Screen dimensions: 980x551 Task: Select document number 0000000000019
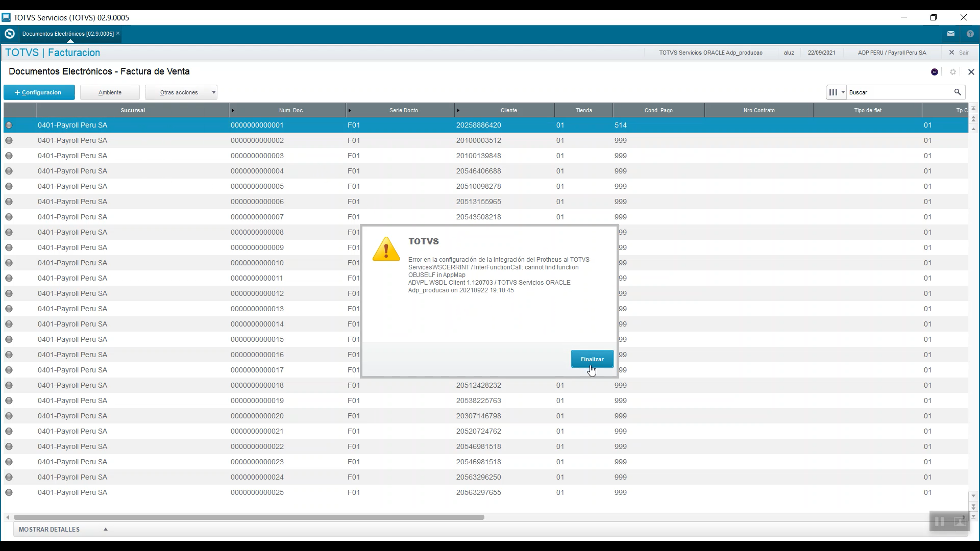(x=257, y=400)
